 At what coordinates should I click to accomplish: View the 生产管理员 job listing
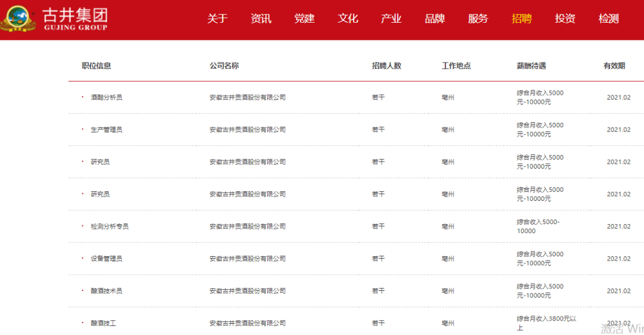tap(106, 129)
